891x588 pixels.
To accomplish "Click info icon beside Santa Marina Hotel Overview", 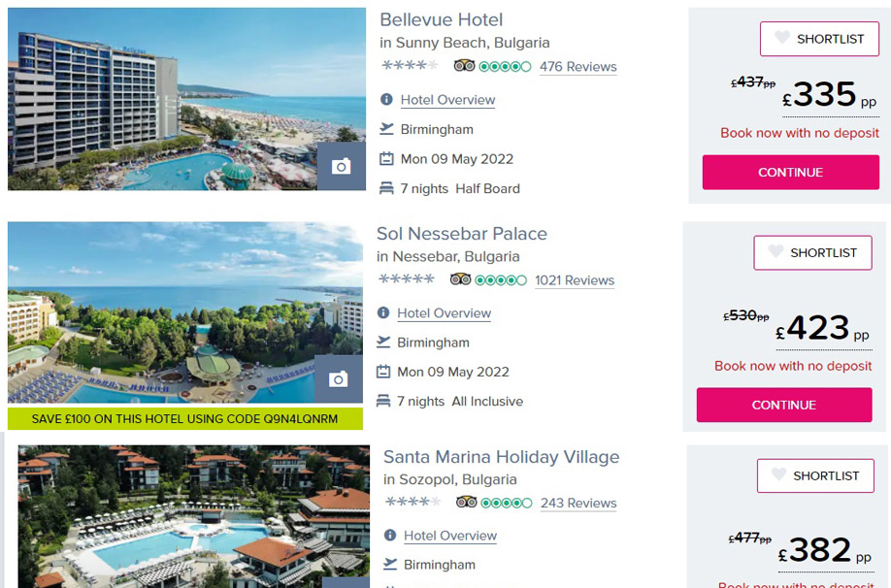I will coord(390,536).
